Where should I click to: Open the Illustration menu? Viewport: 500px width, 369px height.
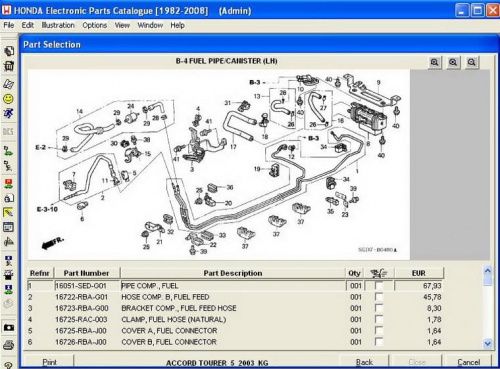(x=58, y=25)
